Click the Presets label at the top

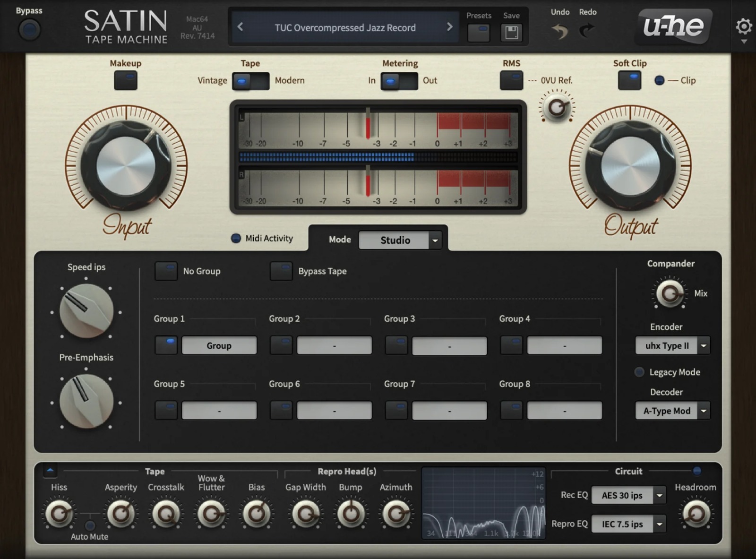pyautogui.click(x=478, y=16)
